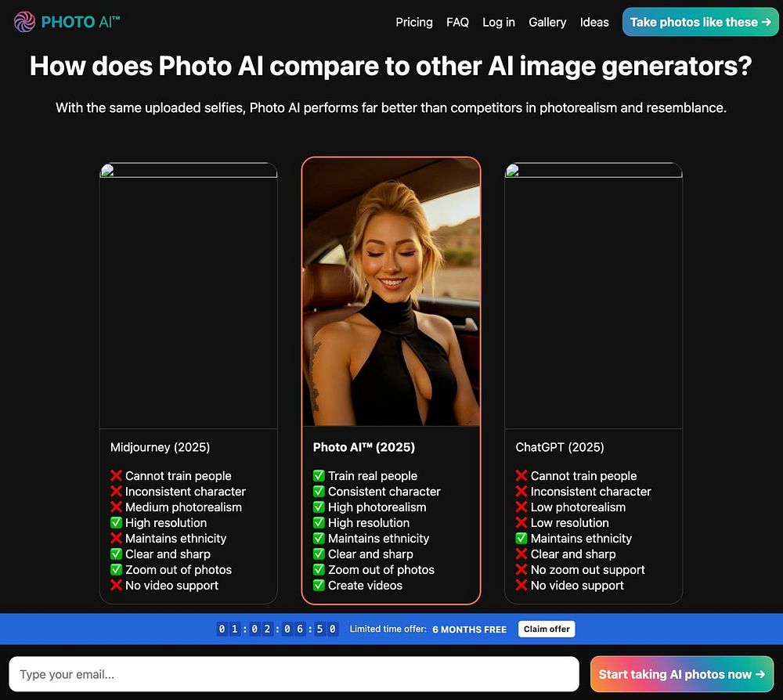The image size is (783, 700).
Task: Click red X beside ChatGPT "No video support"
Action: 521,585
